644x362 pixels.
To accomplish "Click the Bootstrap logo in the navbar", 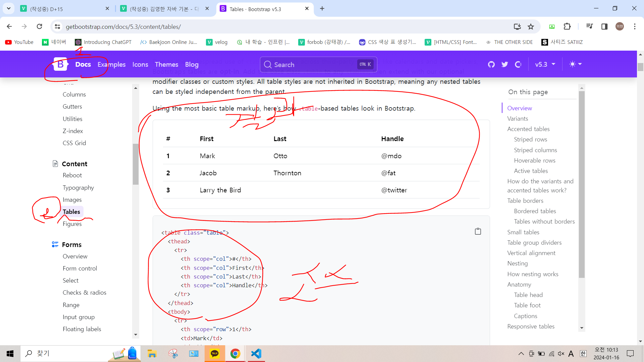I will (61, 64).
